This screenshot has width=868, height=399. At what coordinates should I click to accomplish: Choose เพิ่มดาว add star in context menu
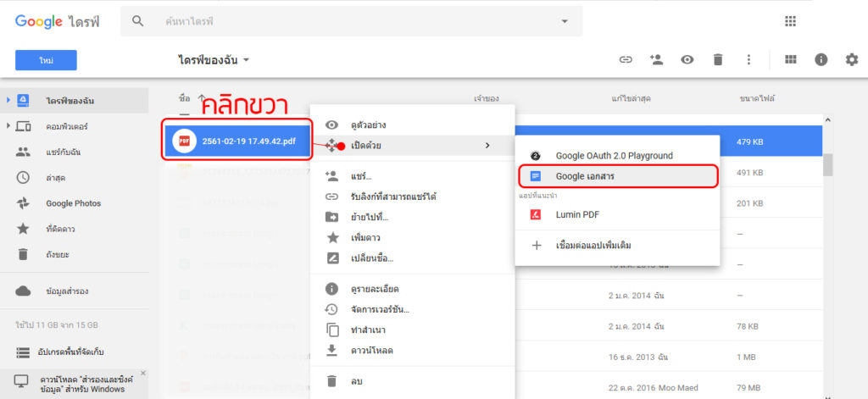click(x=413, y=237)
